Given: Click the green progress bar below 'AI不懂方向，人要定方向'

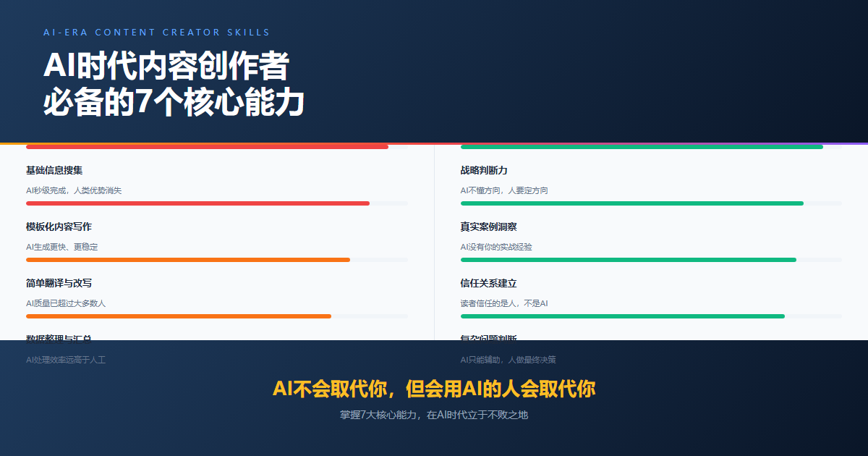Looking at the screenshot, I should click(631, 203).
